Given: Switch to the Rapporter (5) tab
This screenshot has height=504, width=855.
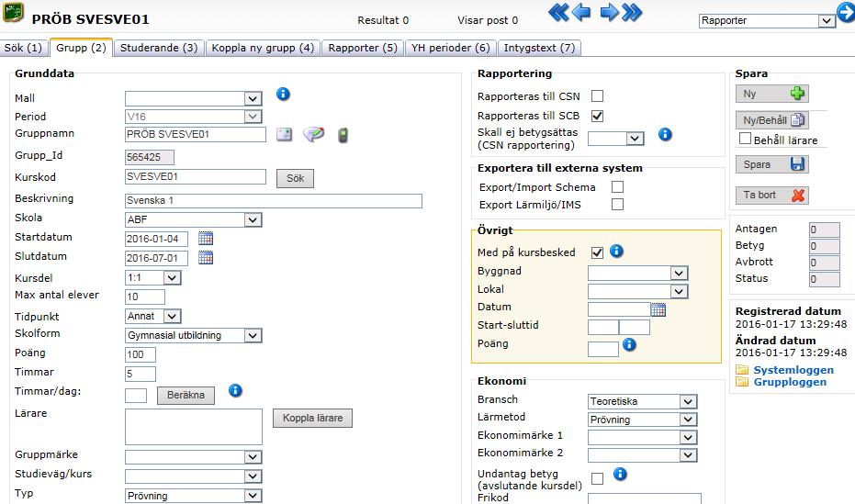Looking at the screenshot, I should (363, 48).
